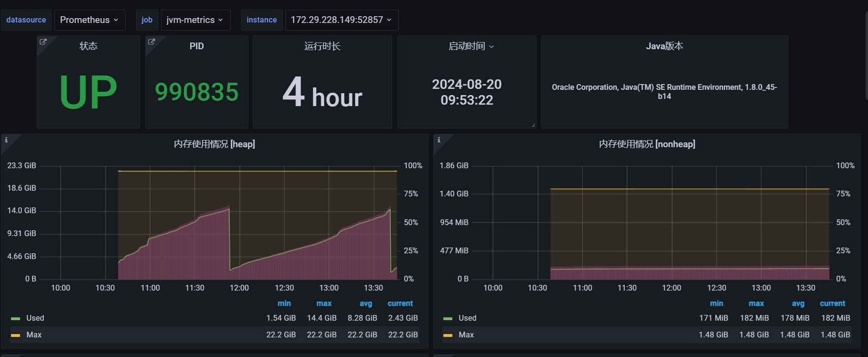The width and height of the screenshot is (868, 357).
Task: Click yellow color swatch of heap Max series
Action: pyautogui.click(x=16, y=335)
